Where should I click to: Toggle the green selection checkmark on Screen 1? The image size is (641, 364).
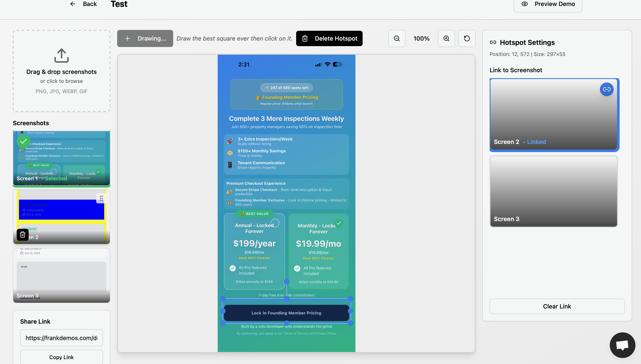click(23, 141)
